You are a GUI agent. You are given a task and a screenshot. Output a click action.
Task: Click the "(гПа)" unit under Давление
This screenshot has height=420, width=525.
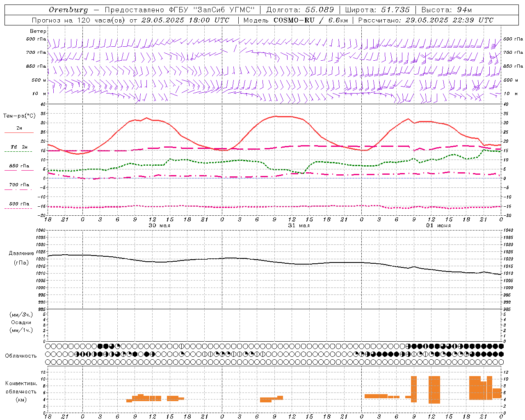(21, 263)
